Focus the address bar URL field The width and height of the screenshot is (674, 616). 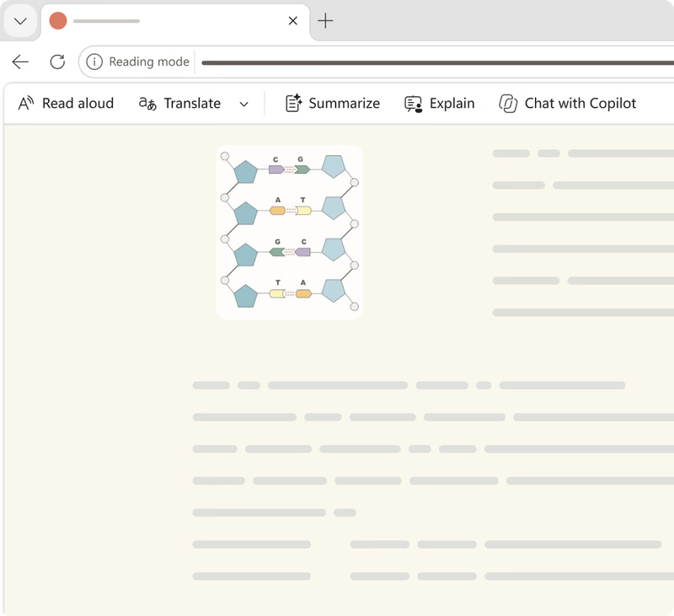pyautogui.click(x=437, y=62)
